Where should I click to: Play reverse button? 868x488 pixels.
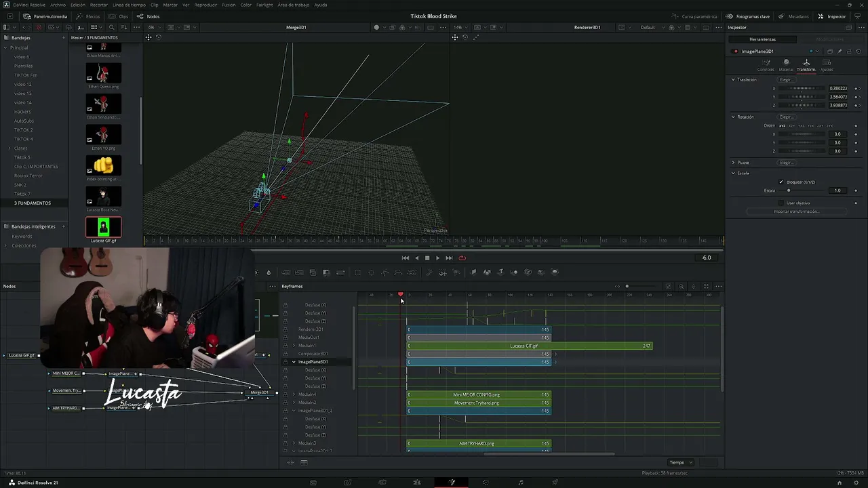pos(416,258)
